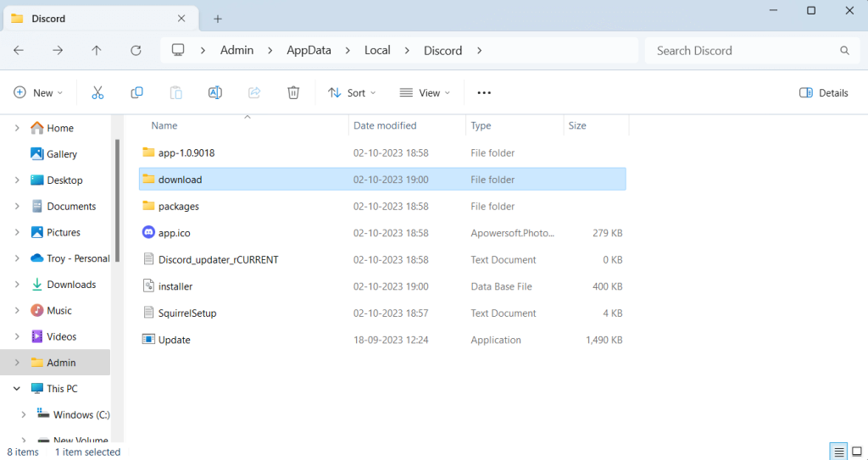The width and height of the screenshot is (868, 460).
Task: Toggle the Details pane button
Action: [824, 93]
